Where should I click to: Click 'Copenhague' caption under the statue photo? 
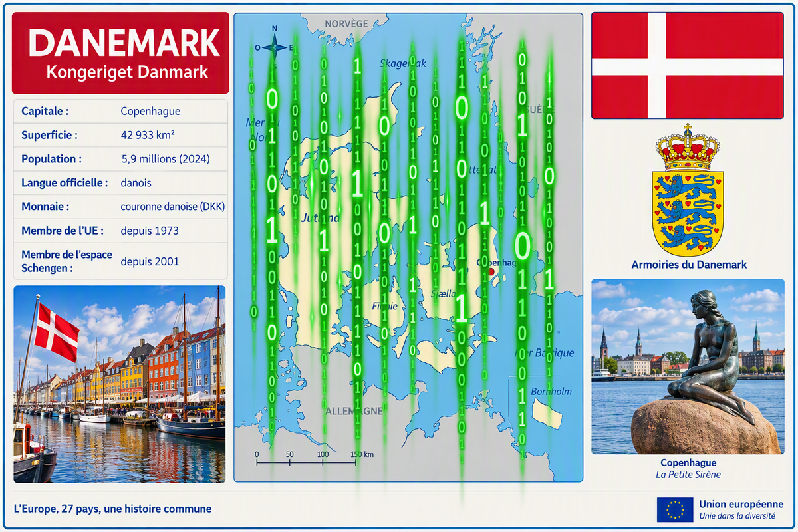(x=688, y=462)
